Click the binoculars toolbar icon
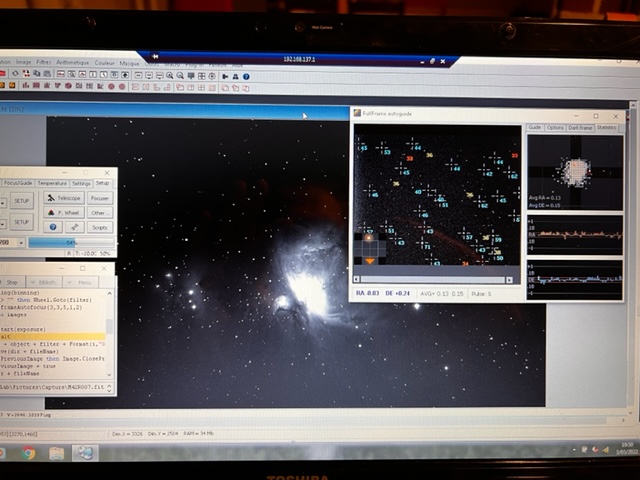 [x=236, y=76]
